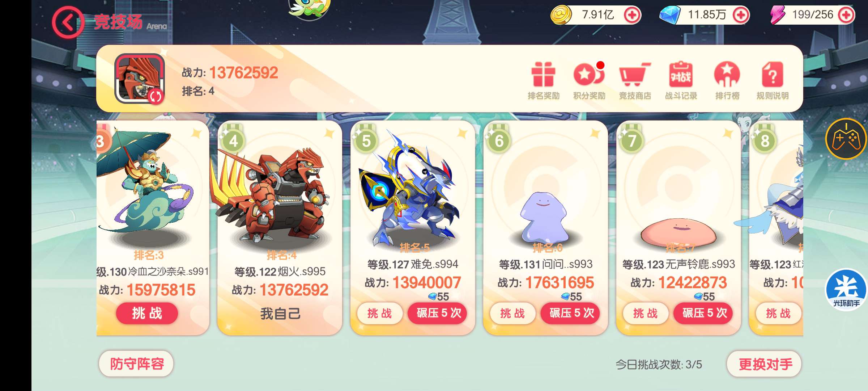
Task: Swap avatar via refresh badge
Action: [156, 96]
